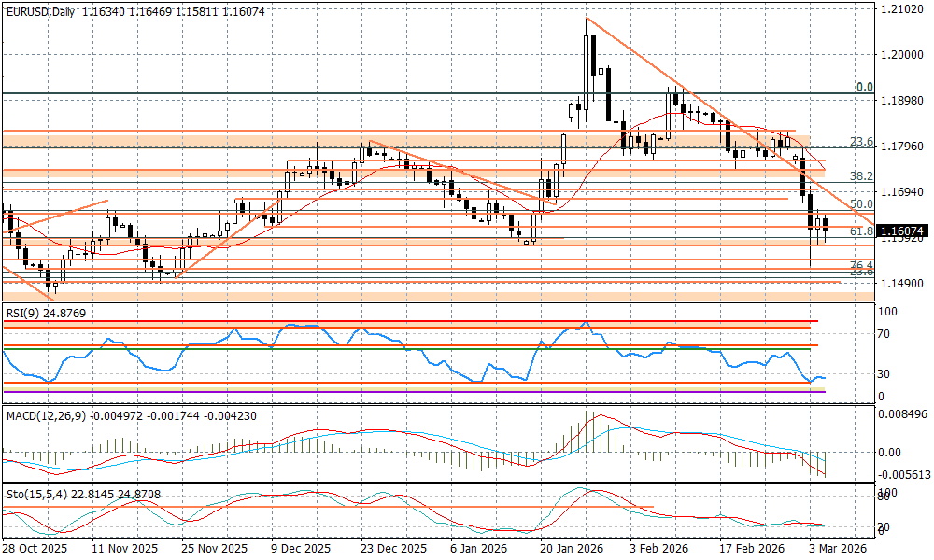Click the 38.2 Fibonacci retracement label
The width and height of the screenshot is (934, 560).
point(860,175)
